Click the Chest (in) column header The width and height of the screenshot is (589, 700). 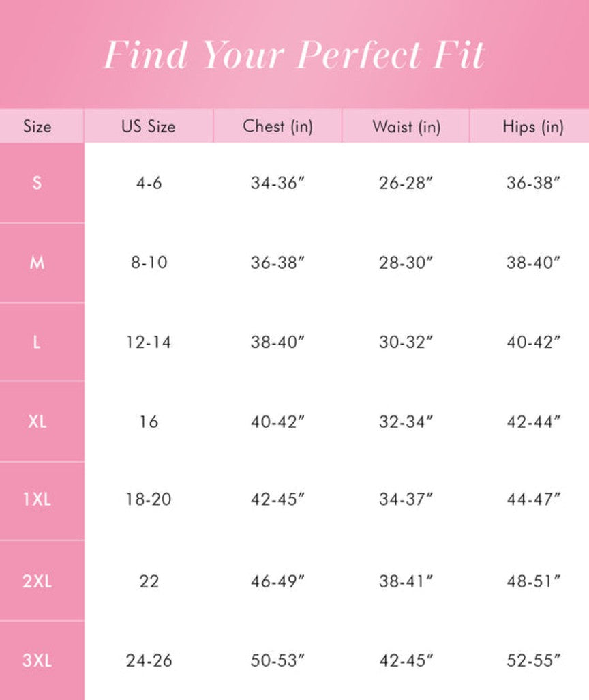click(277, 126)
